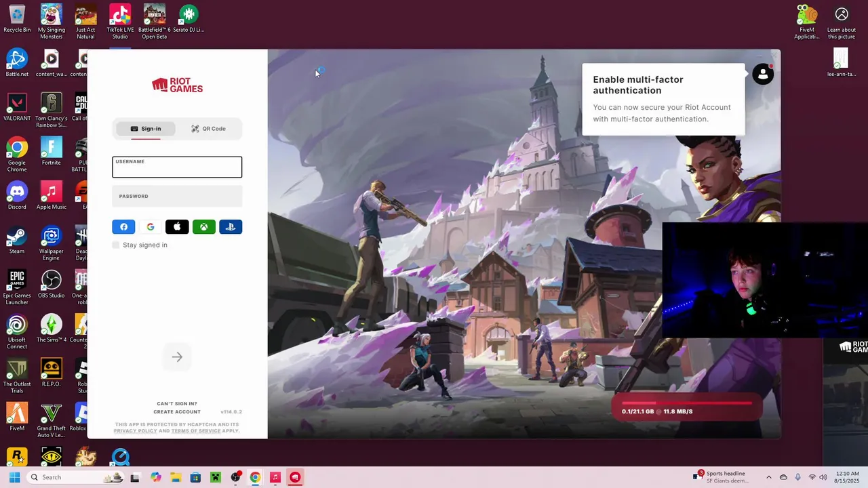This screenshot has height=488, width=868.
Task: Switch to Apple Music in taskbar
Action: pos(275,477)
